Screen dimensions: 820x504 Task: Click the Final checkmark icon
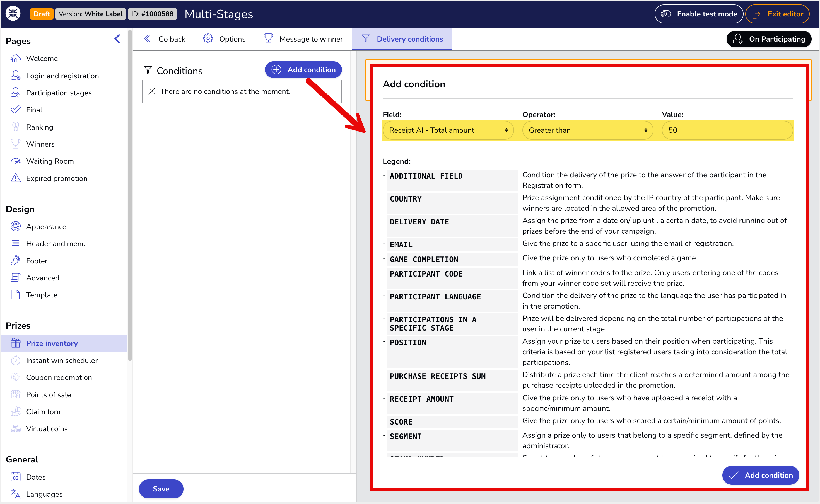pyautogui.click(x=15, y=110)
